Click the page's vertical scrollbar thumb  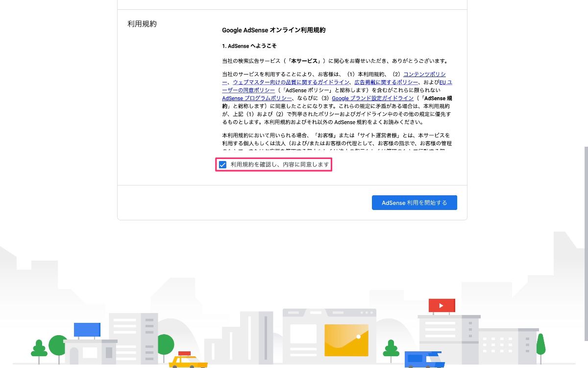[x=586, y=243]
